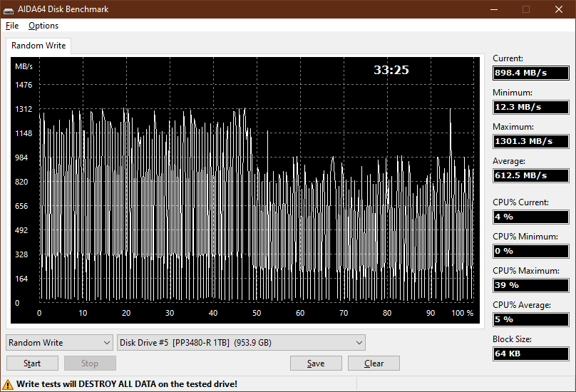The image size is (576, 392).
Task: Click the Minimum speed value 12.3 MB/s
Action: [531, 107]
